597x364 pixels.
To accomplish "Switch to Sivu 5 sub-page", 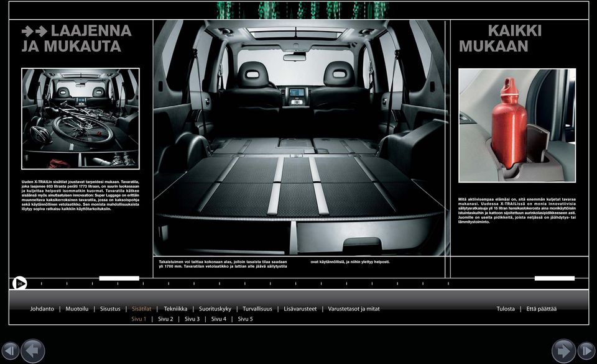I will 245,319.
